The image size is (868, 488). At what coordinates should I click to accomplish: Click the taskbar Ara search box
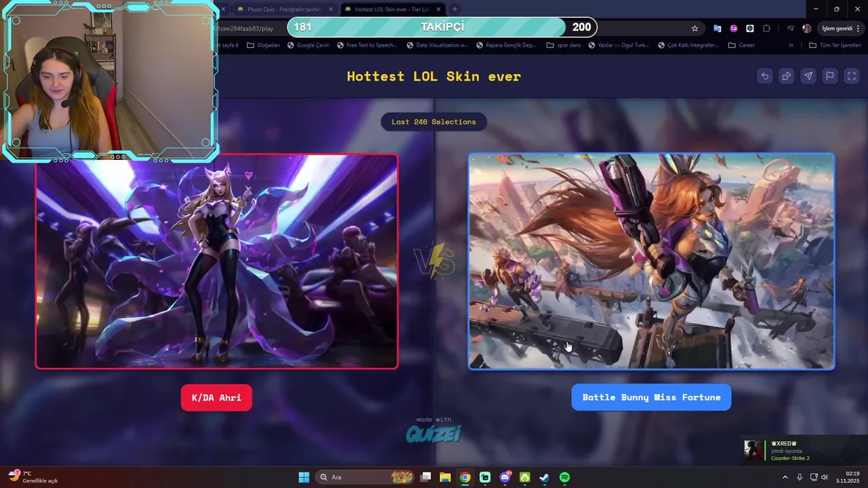pyautogui.click(x=365, y=477)
